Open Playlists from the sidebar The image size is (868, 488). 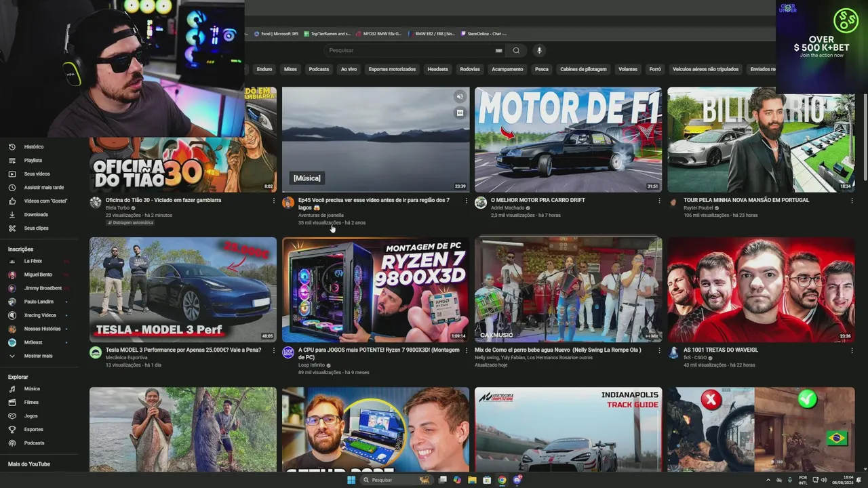(x=33, y=160)
